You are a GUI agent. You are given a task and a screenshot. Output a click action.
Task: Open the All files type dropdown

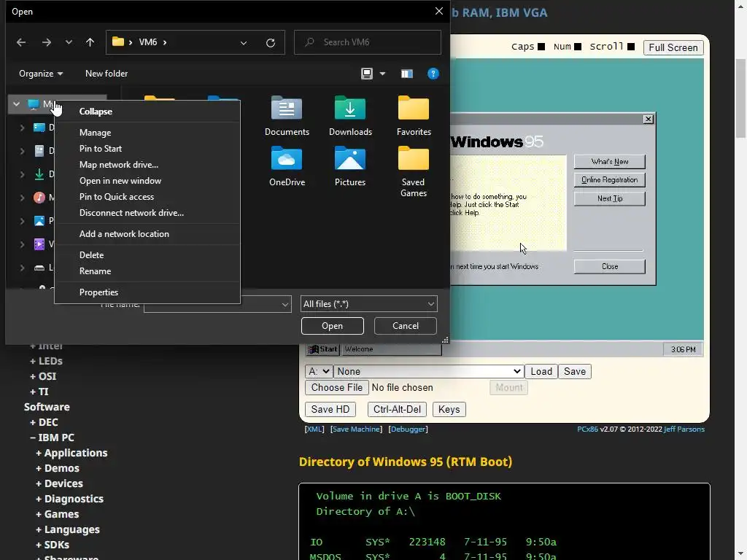[x=368, y=304]
